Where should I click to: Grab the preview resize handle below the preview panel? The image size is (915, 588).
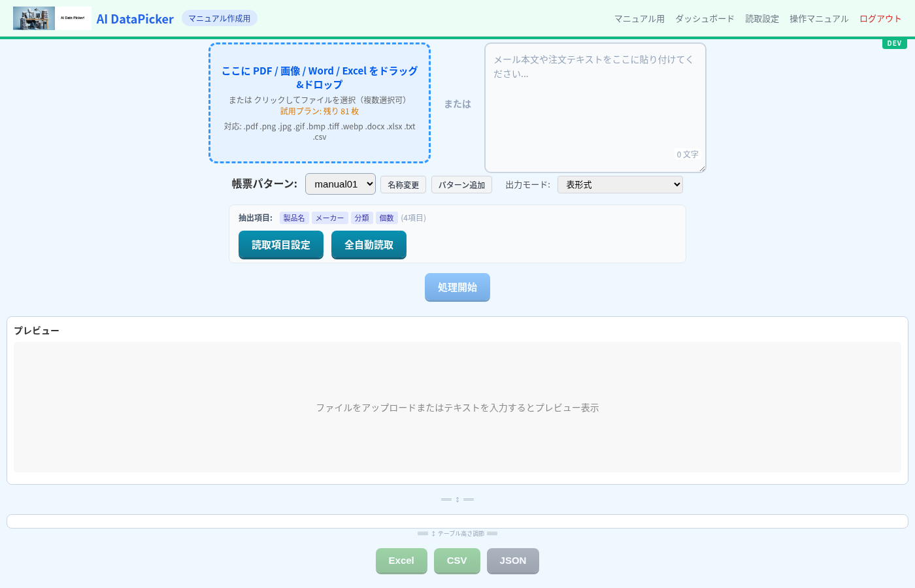(x=457, y=500)
